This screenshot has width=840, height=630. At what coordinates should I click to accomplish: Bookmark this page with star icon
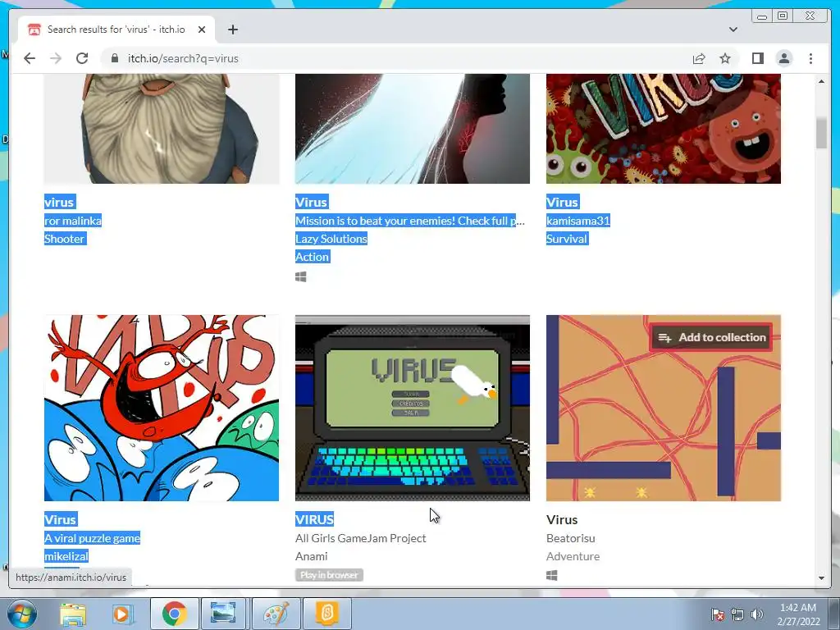725,58
